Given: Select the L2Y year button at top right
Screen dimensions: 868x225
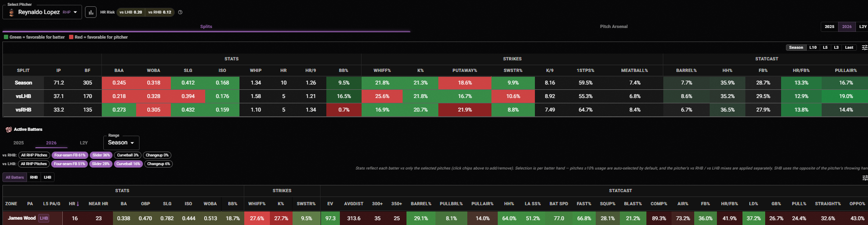Looking at the screenshot, I should pyautogui.click(x=863, y=27).
